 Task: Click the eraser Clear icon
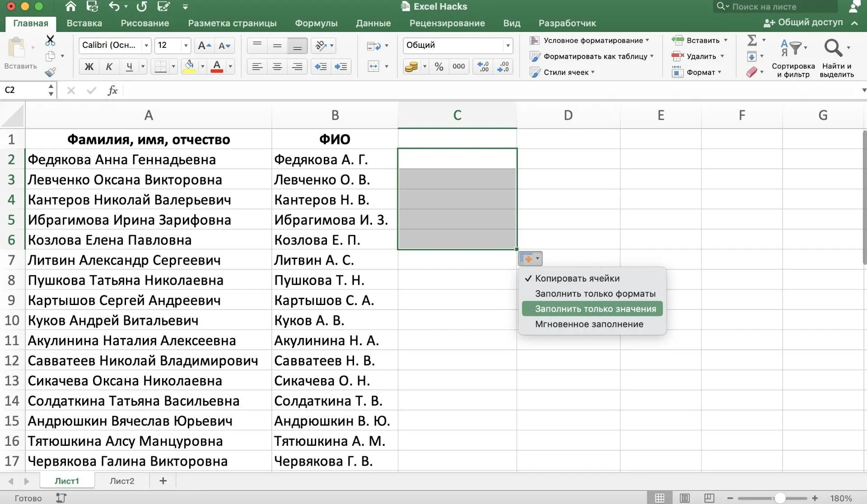[752, 72]
